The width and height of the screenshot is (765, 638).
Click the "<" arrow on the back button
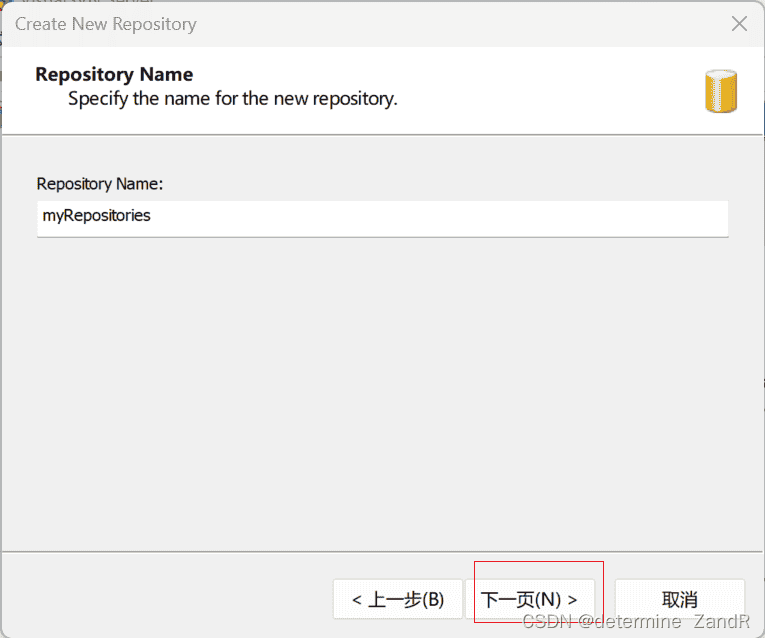point(357,600)
